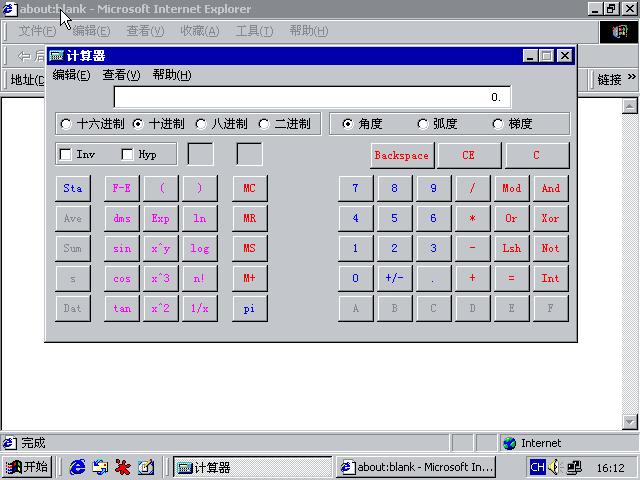Click the digit 5 button

[x=394, y=218]
